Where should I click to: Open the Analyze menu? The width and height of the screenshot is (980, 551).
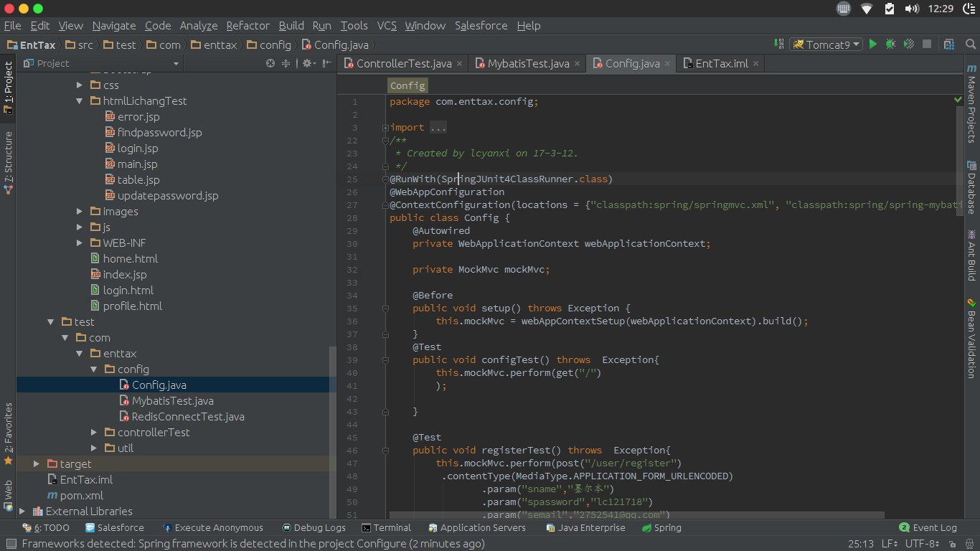(199, 26)
